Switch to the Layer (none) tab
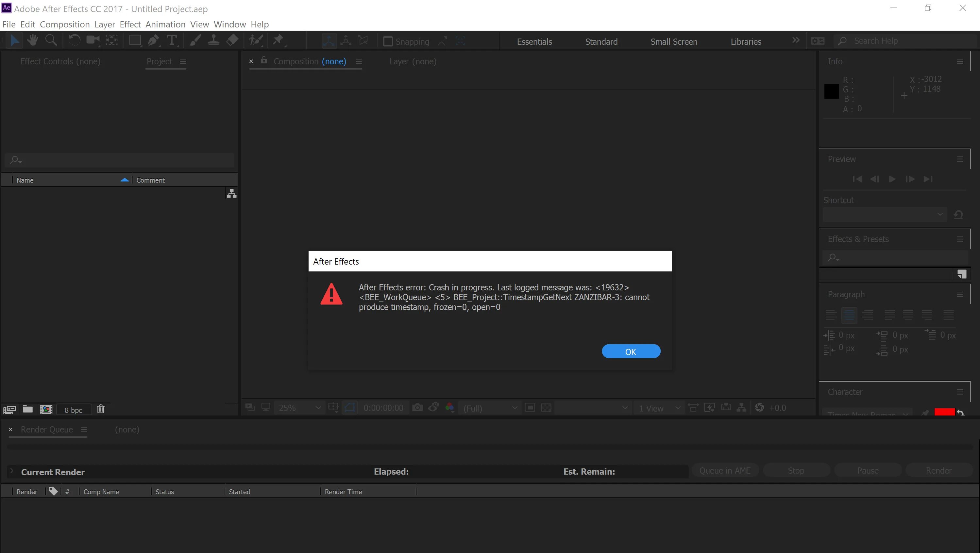The height and width of the screenshot is (553, 980). [x=413, y=61]
